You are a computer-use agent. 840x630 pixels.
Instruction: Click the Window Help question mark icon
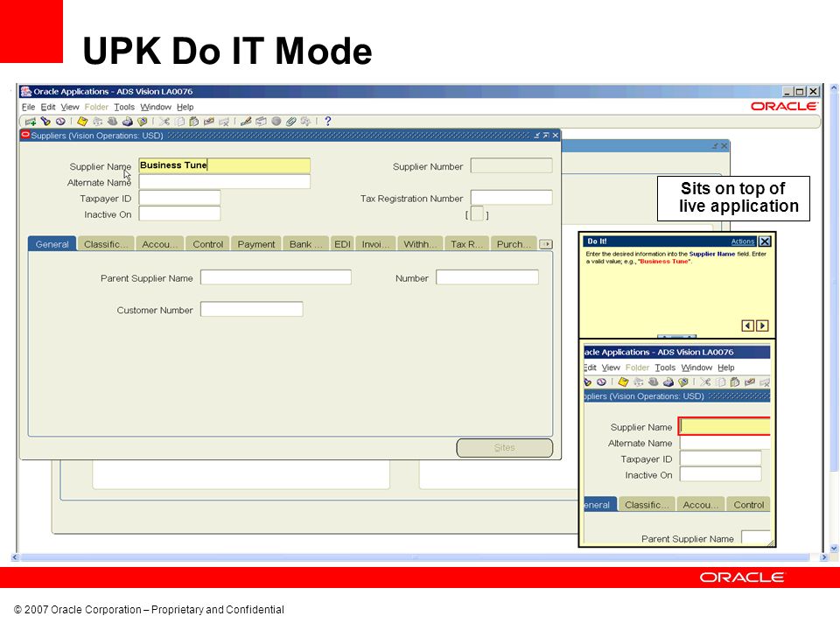pyautogui.click(x=328, y=122)
